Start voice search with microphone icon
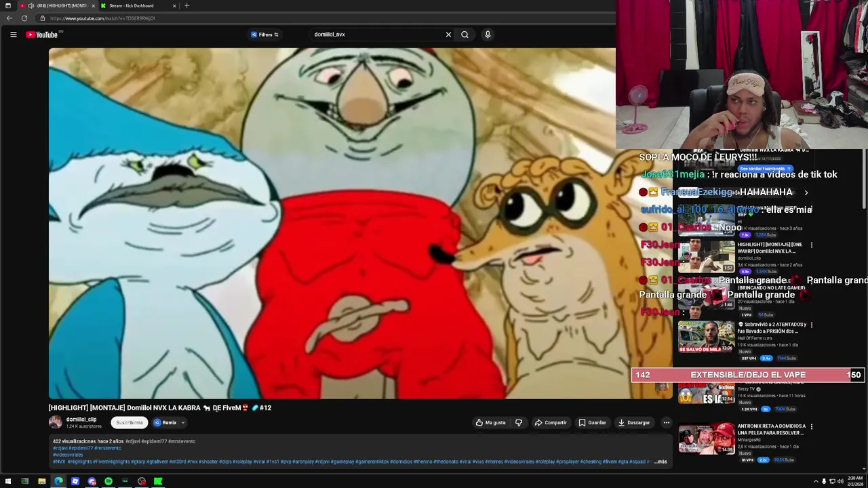Screen dimensions: 868x488 coord(488,35)
